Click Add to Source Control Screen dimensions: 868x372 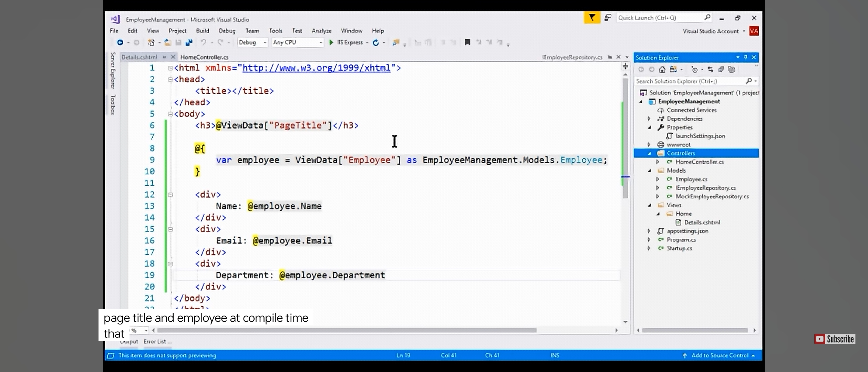720,355
